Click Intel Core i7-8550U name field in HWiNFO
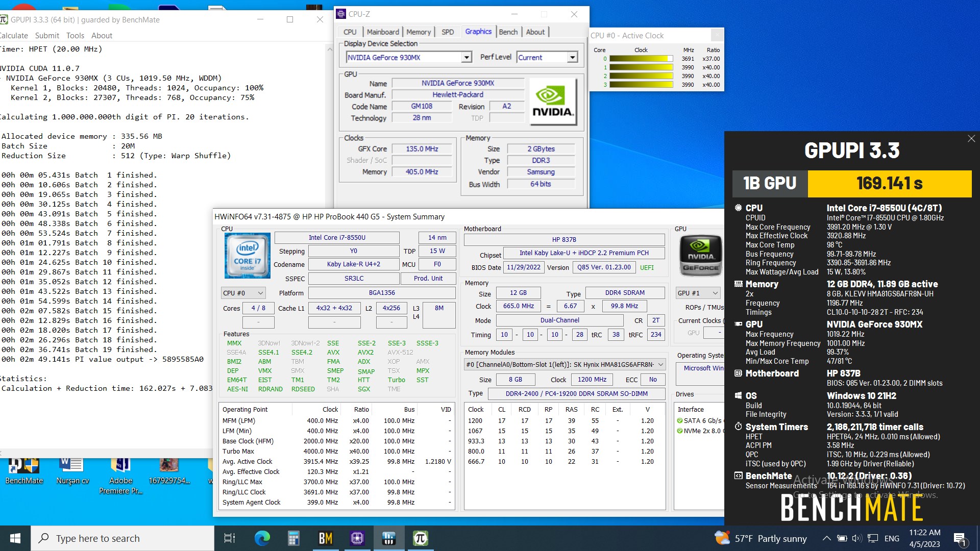Image resolution: width=980 pixels, height=551 pixels. [337, 238]
